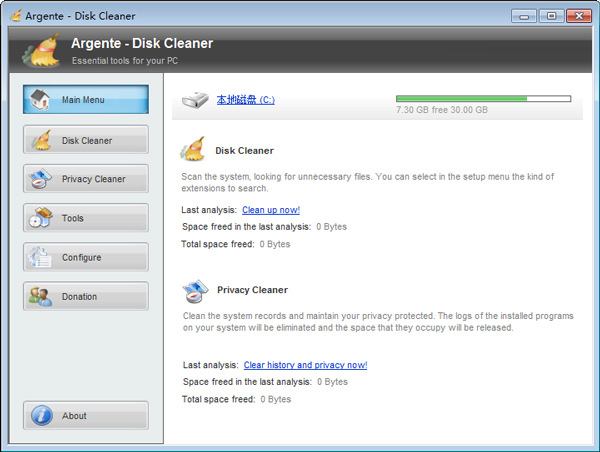This screenshot has width=600, height=452.
Task: Click the 0 Bytes value after Privacy Cleaner last analysis
Action: pos(332,382)
